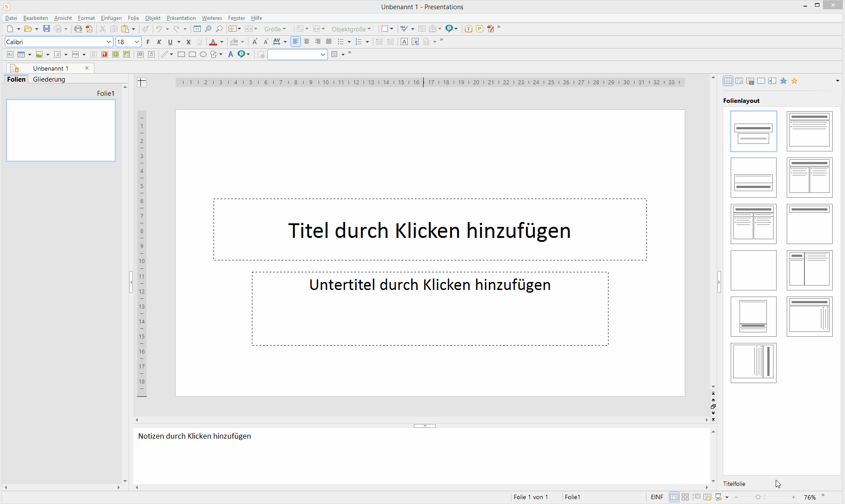Screen dimensions: 845x504
Task: Click the zoom slider handle
Action: pyautogui.click(x=758, y=497)
